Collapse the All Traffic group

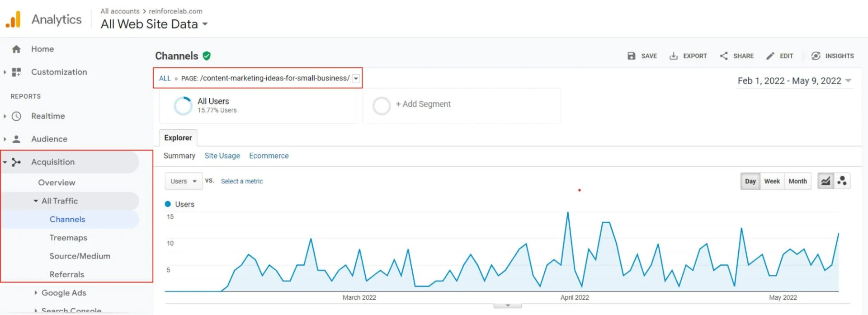point(36,201)
